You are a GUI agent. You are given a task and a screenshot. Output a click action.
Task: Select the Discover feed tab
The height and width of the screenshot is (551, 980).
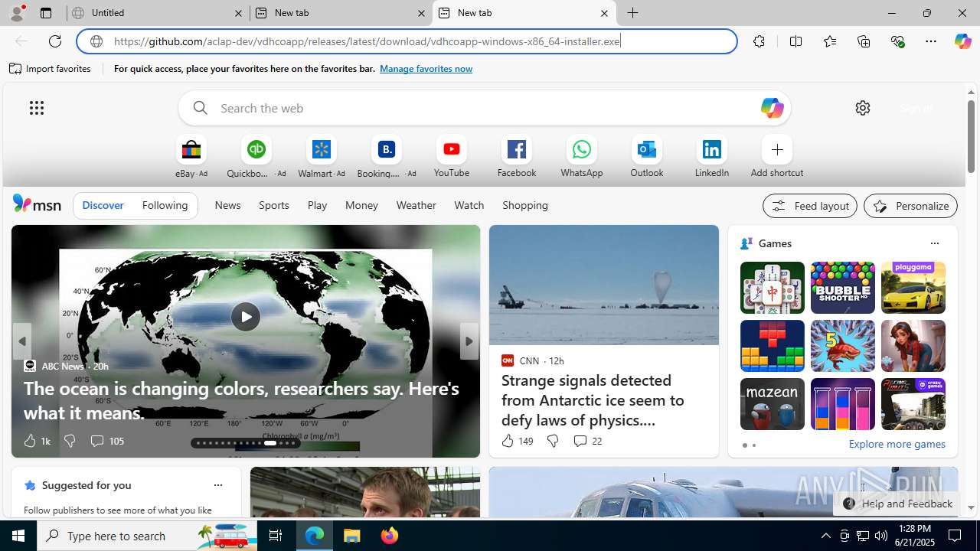click(103, 205)
